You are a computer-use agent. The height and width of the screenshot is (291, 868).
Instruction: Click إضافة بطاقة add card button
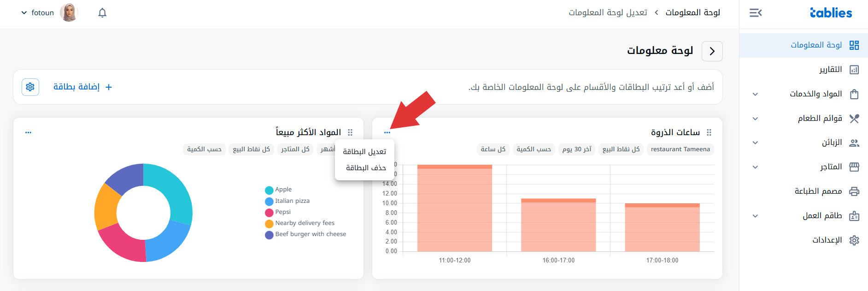coord(83,87)
